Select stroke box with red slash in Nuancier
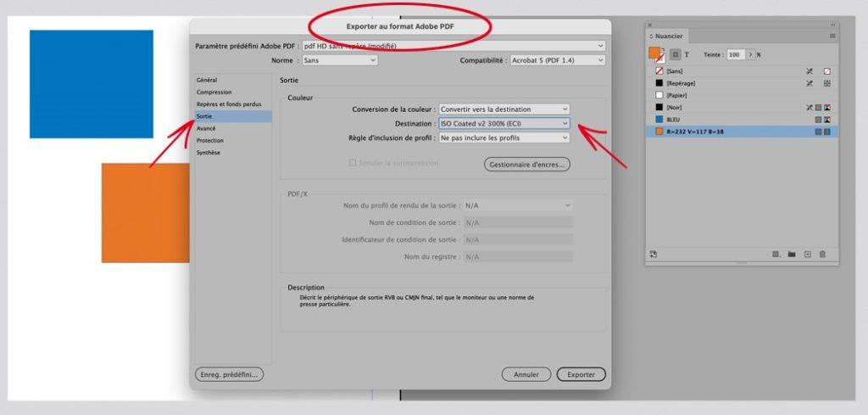Image resolution: width=868 pixels, height=415 pixels. [x=659, y=59]
